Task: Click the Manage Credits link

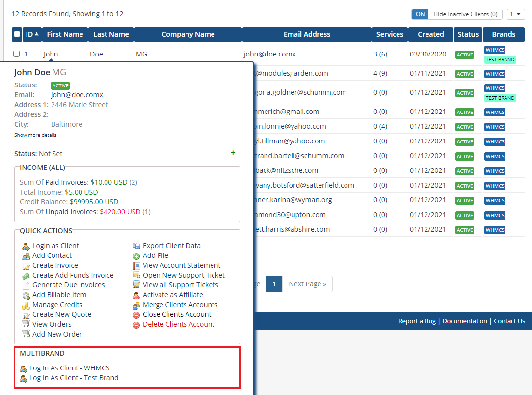Action: 57,305
